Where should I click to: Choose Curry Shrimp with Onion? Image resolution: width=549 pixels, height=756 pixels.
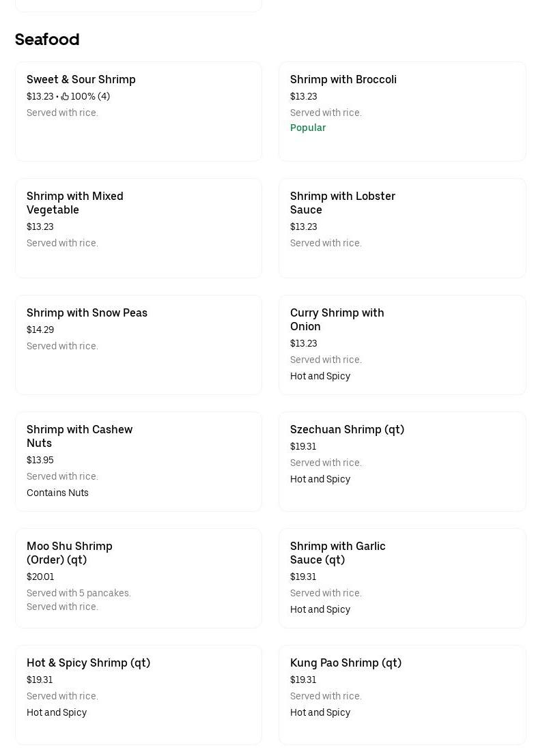(402, 345)
